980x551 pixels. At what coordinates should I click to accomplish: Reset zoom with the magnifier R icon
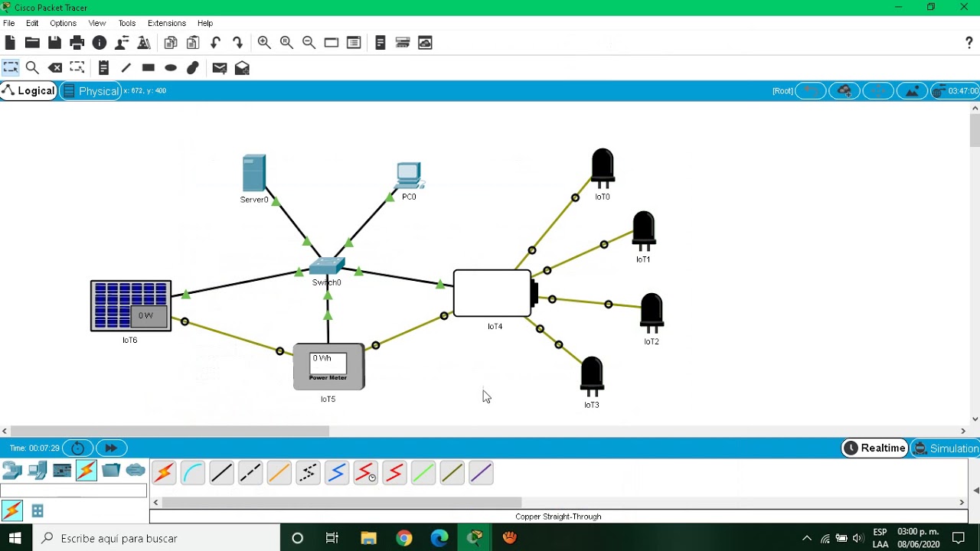point(286,43)
